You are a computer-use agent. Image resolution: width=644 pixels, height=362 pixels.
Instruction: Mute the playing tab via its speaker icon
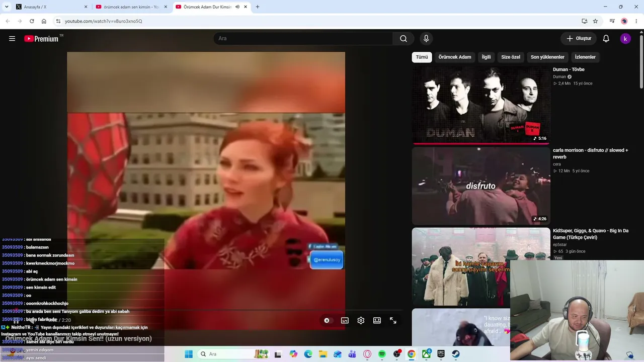click(237, 7)
